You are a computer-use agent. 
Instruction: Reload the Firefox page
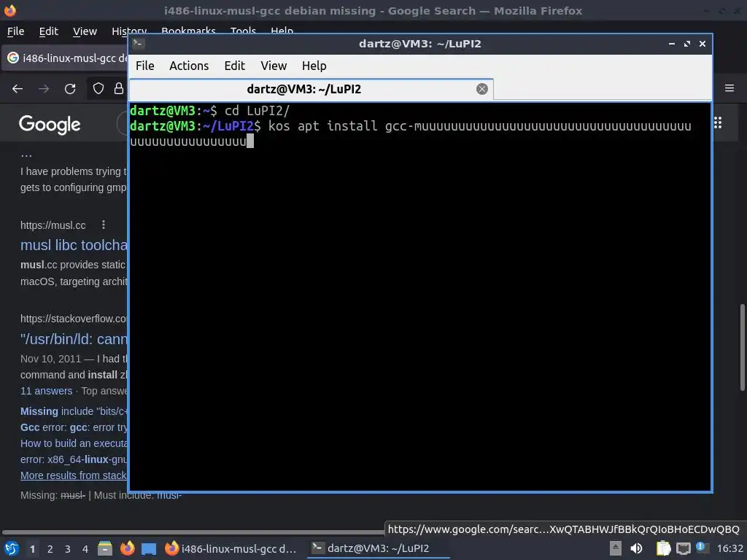click(70, 88)
